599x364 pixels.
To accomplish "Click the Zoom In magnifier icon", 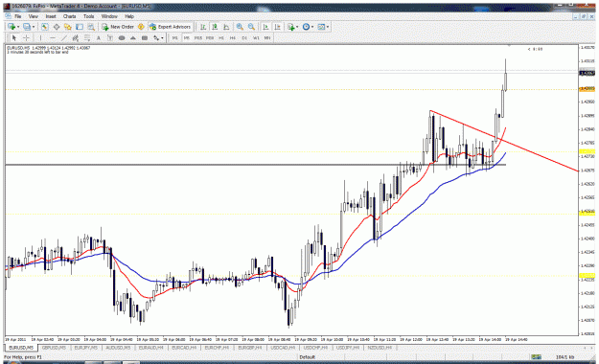I will click(240, 27).
